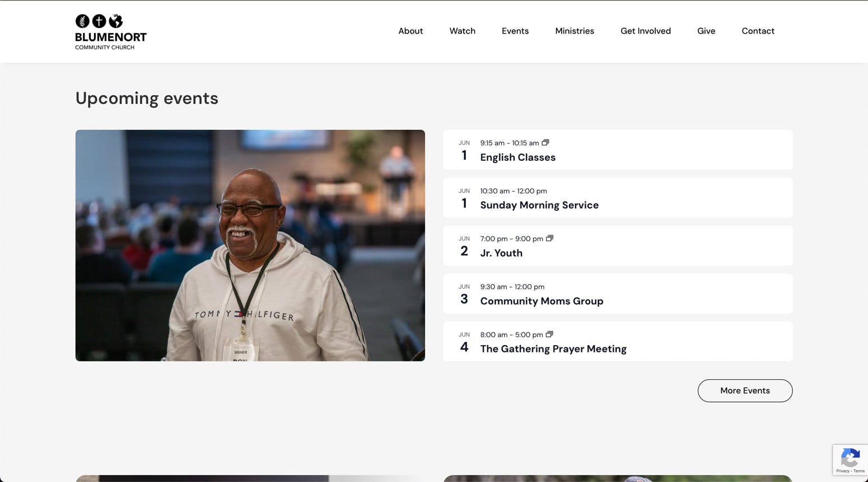Open the Watch menu item
This screenshot has width=868, height=482.
click(463, 31)
